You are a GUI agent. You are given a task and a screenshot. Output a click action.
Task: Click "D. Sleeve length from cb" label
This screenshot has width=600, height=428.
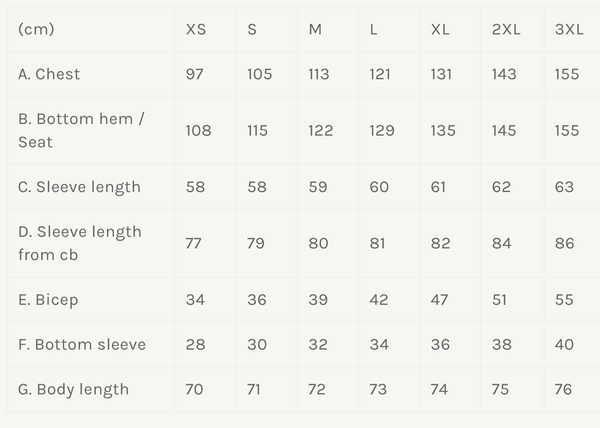pos(80,243)
